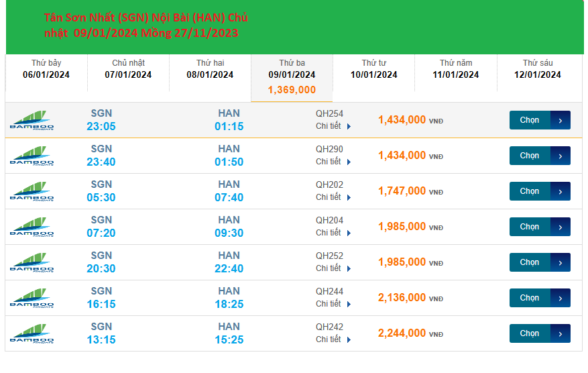Click Bamboo Airways logo for flight QH242

point(32,333)
